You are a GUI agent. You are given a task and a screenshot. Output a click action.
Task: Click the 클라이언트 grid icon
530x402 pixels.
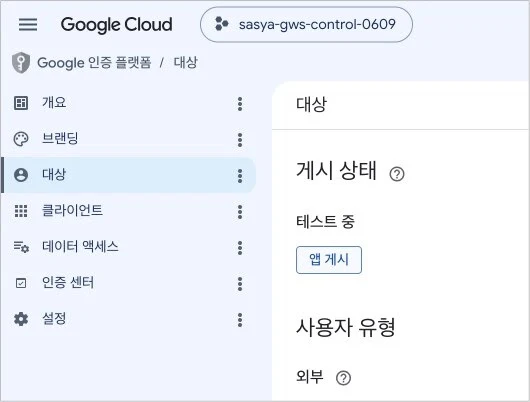[21, 211]
